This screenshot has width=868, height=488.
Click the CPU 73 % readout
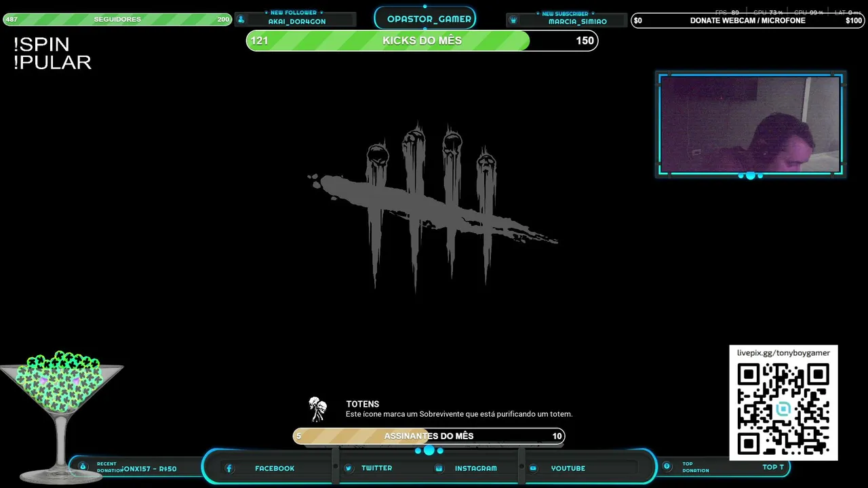coord(768,12)
